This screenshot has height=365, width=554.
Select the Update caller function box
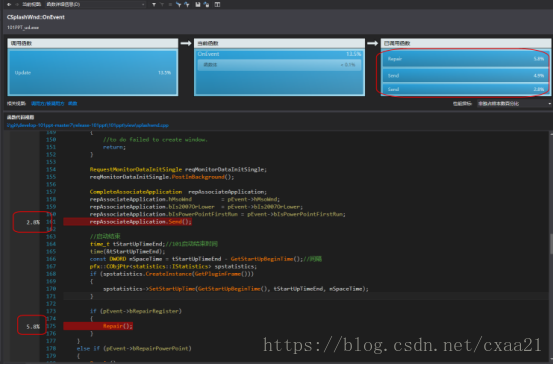pos(93,72)
